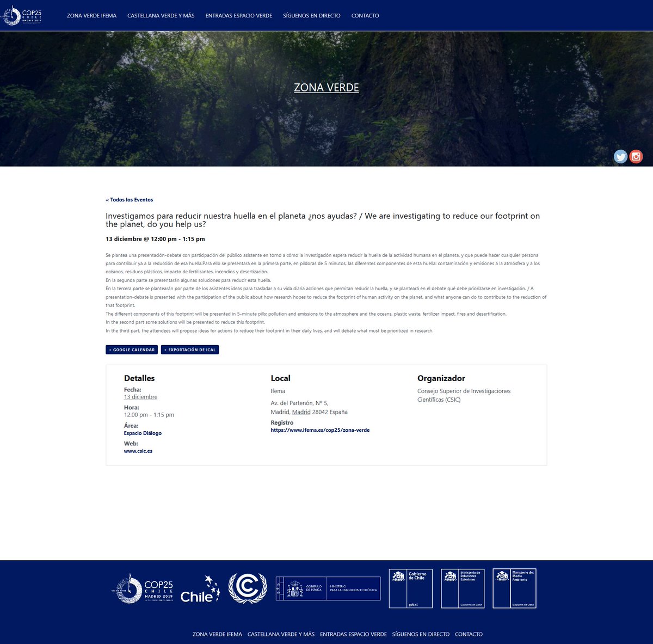Image resolution: width=653 pixels, height=644 pixels.
Task: Open Síguenos en Directo in top menu
Action: (312, 16)
